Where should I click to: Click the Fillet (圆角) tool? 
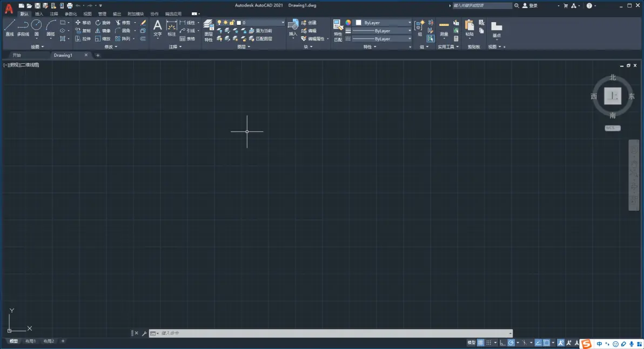click(x=123, y=31)
